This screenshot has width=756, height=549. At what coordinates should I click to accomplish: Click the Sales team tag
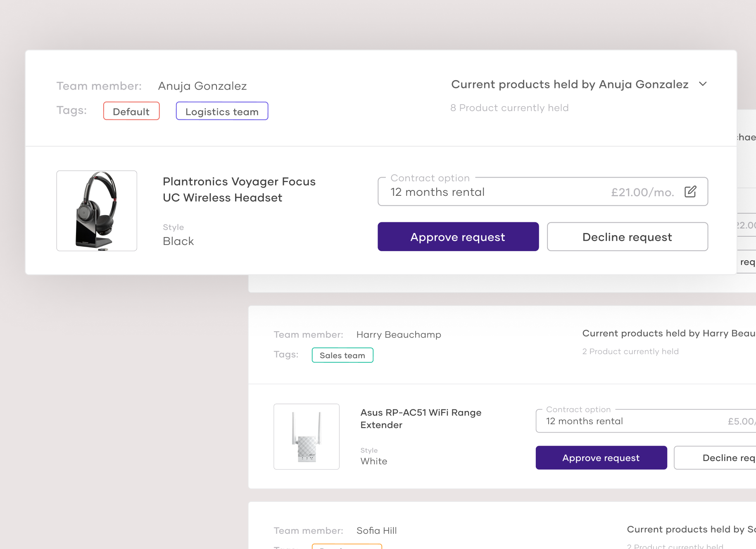coord(342,355)
